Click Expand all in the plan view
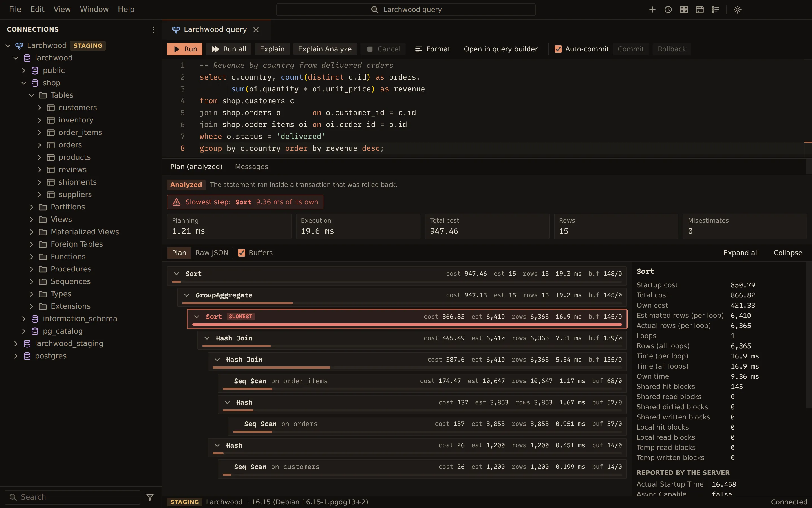The width and height of the screenshot is (812, 508). click(x=741, y=253)
